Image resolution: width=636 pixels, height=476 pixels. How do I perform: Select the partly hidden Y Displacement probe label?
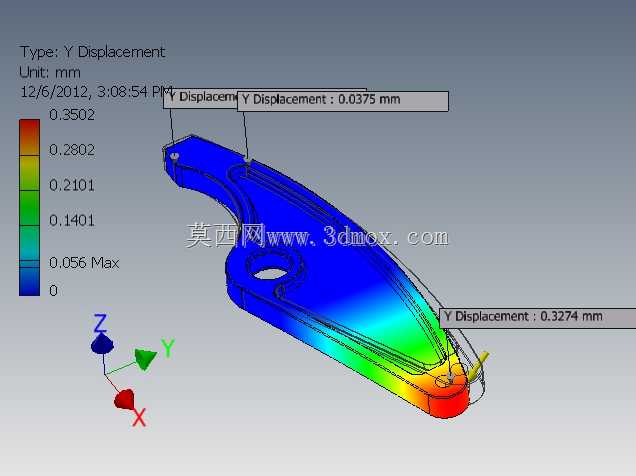200,99
